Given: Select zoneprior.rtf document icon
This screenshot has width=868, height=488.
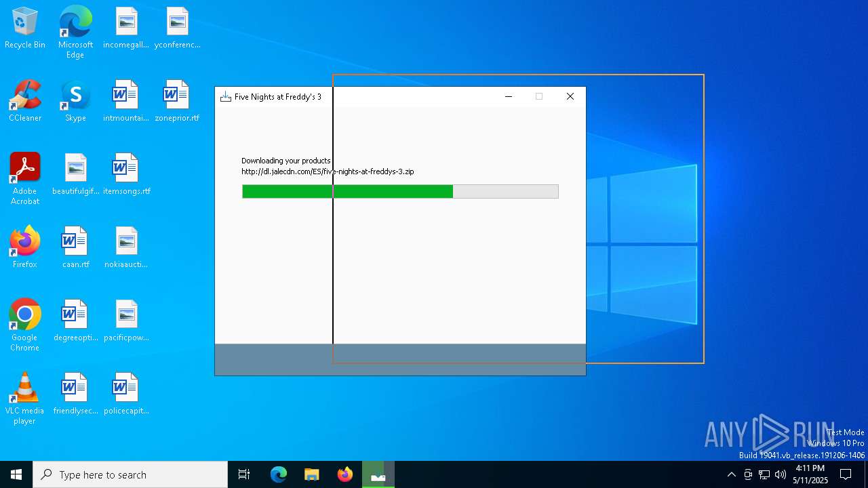Looking at the screenshot, I should 177,102.
